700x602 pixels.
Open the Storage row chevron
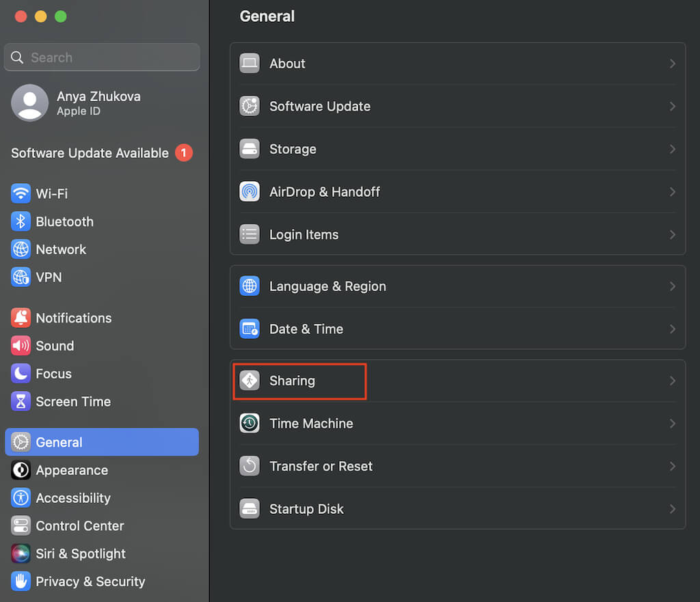(673, 149)
